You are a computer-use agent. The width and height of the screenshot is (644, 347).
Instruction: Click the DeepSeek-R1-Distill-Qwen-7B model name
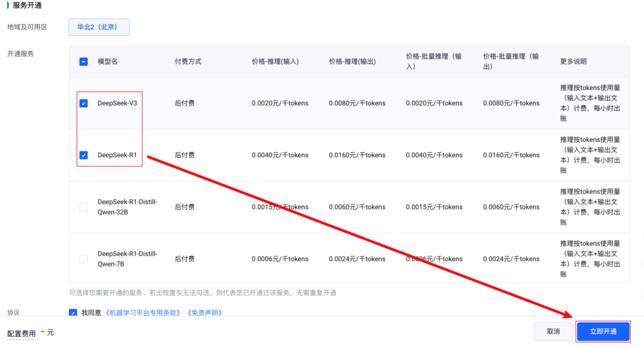[x=127, y=259]
